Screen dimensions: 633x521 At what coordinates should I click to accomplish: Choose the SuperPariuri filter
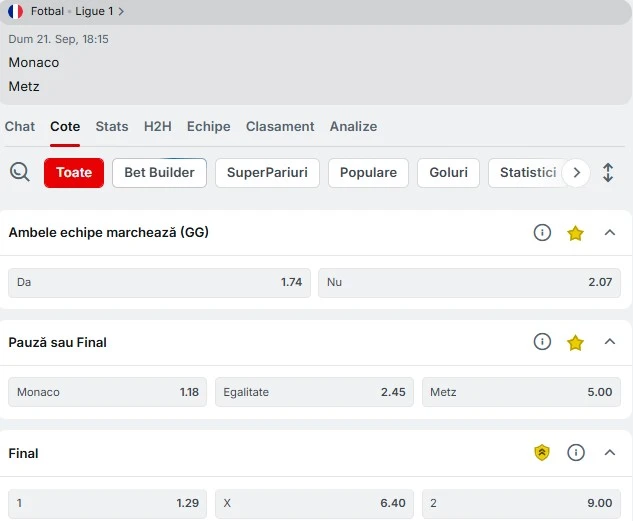[x=267, y=173]
